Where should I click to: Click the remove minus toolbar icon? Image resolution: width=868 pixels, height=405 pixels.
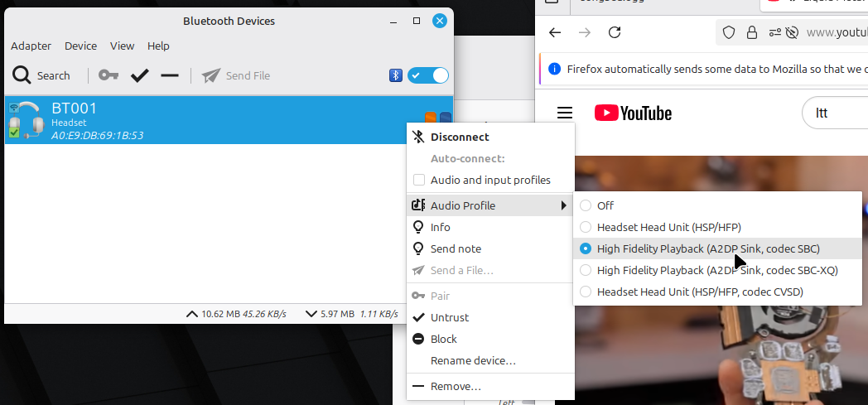pyautogui.click(x=170, y=75)
